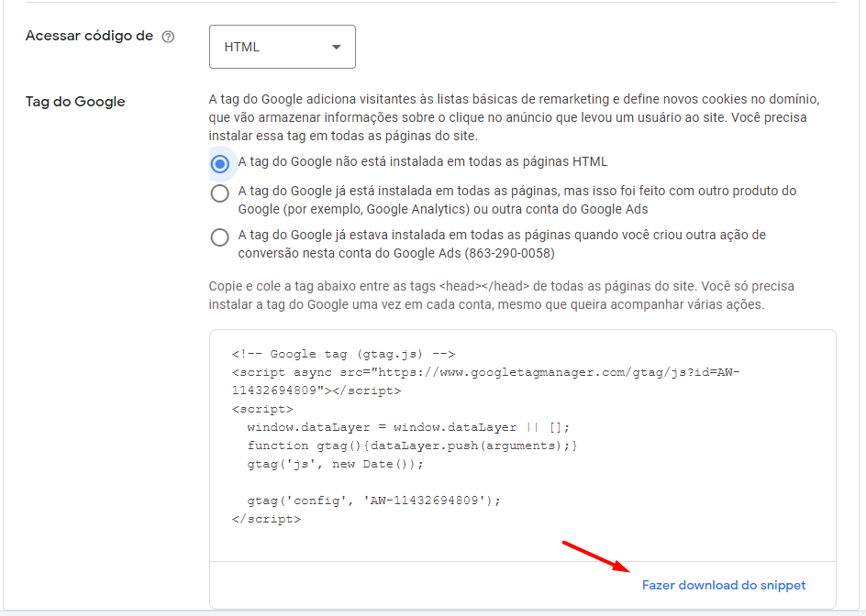Select 'já estava instalada' conversion action radio
Viewport: 866px width, 616px height.
(x=219, y=237)
